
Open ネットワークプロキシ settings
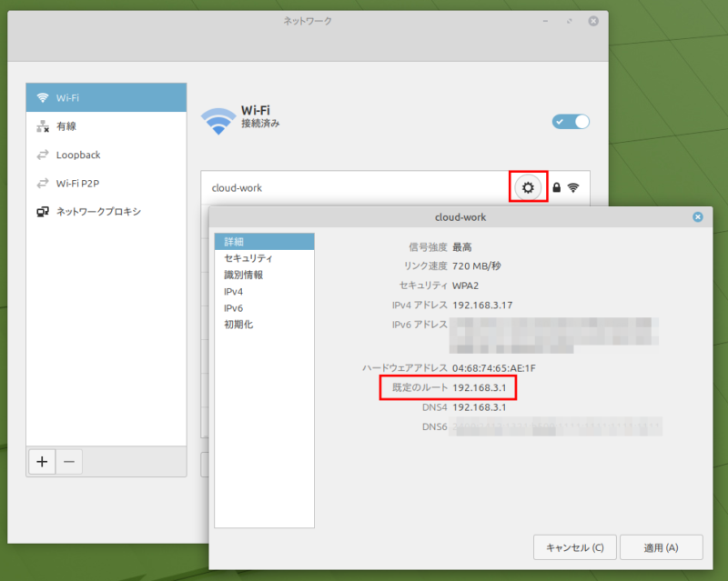point(106,212)
